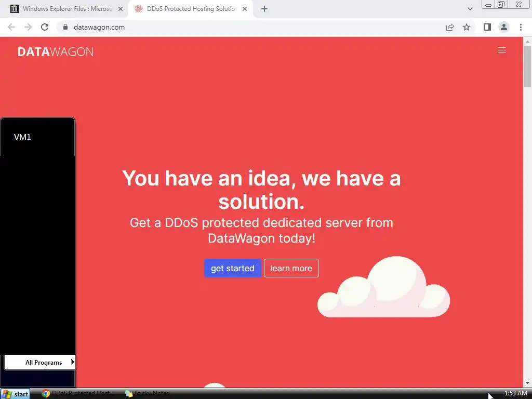This screenshot has width=532, height=399.
Task: Click the DATAWAGON logo
Action: click(56, 51)
